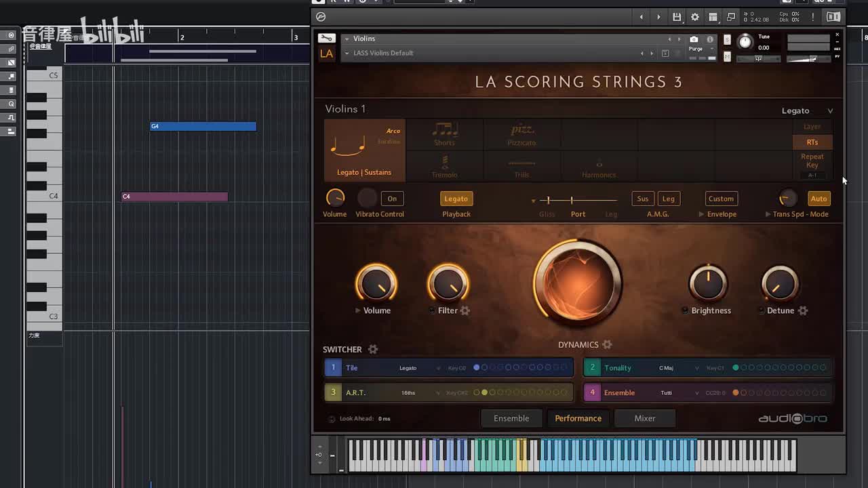Open Tile switcher Legato dropdown
This screenshot has width=868, height=488.
[x=419, y=368]
